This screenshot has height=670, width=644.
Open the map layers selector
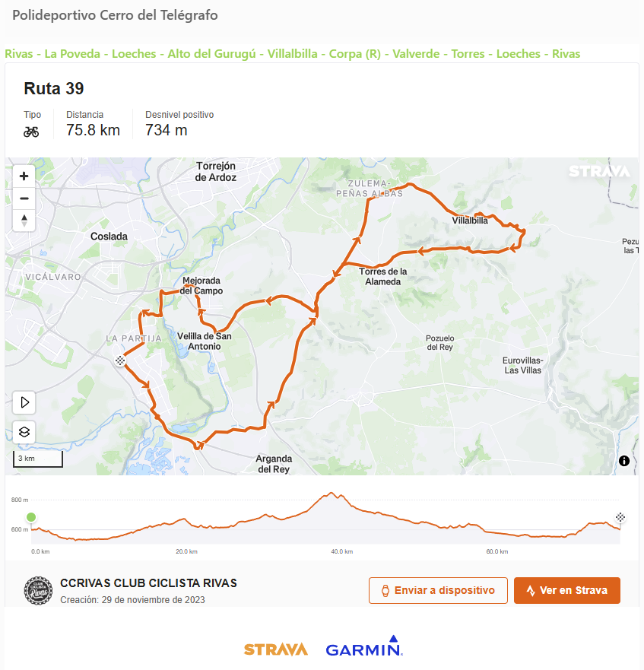pos(24,432)
